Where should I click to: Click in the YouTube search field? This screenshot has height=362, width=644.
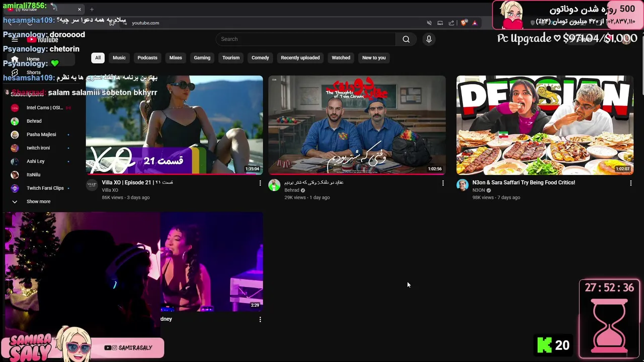305,39
